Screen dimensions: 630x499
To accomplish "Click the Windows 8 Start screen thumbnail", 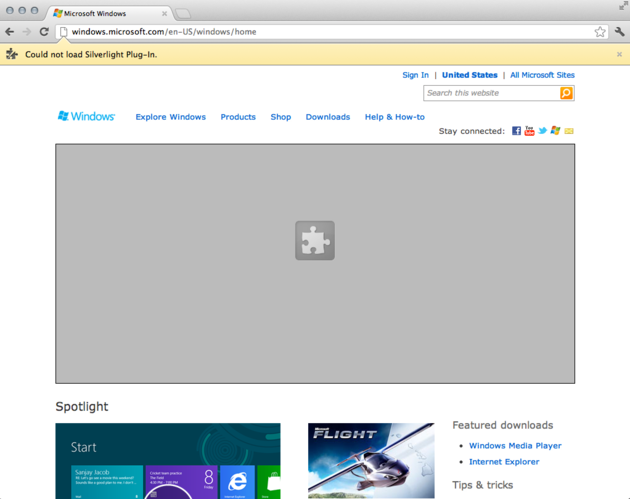I will 168,461.
